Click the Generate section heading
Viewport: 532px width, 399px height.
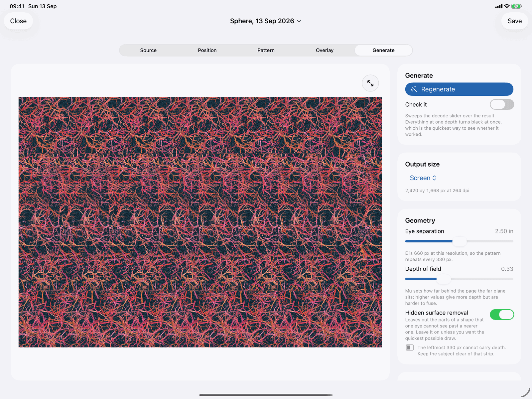[x=419, y=75]
